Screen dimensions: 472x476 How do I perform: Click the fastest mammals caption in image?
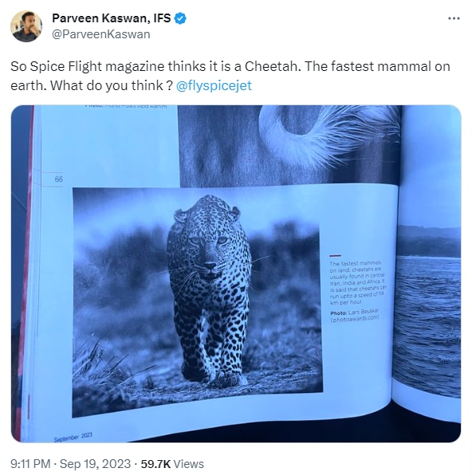[x=357, y=282]
